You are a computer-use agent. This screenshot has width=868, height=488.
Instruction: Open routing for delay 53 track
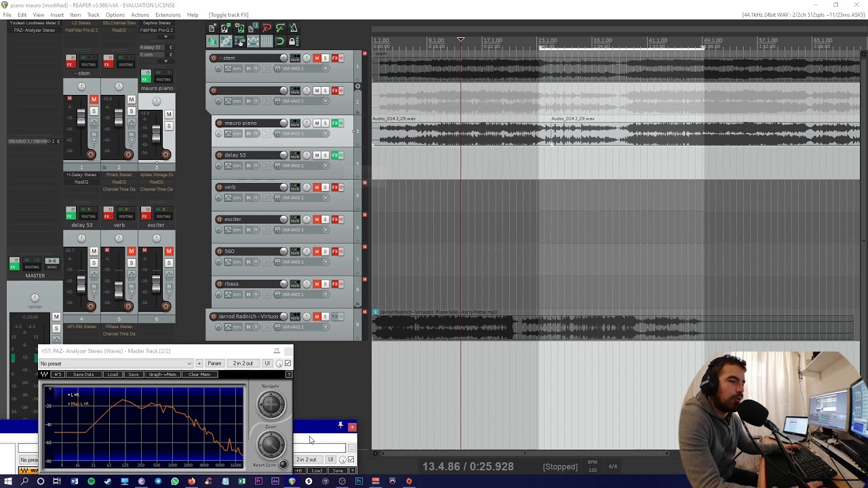pos(295,155)
